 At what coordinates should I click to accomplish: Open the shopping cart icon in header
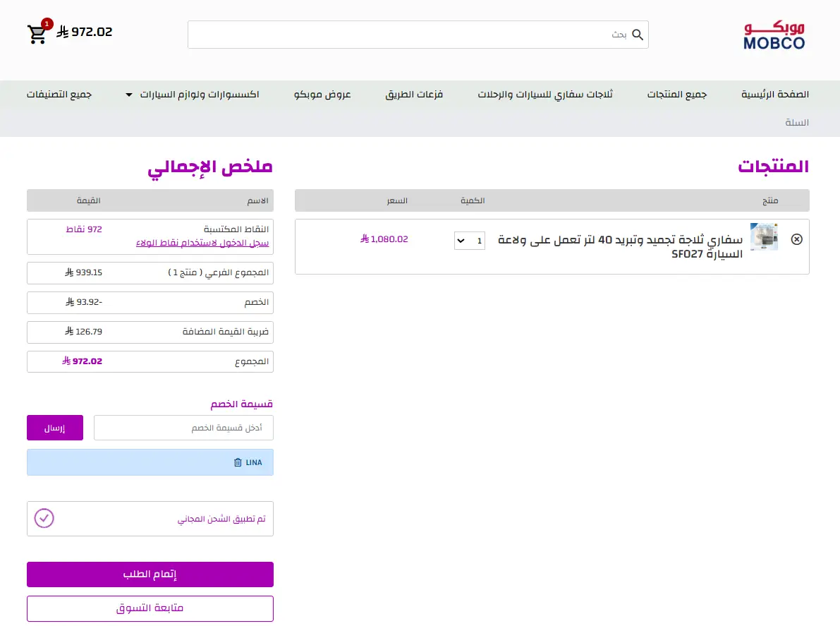(x=37, y=33)
